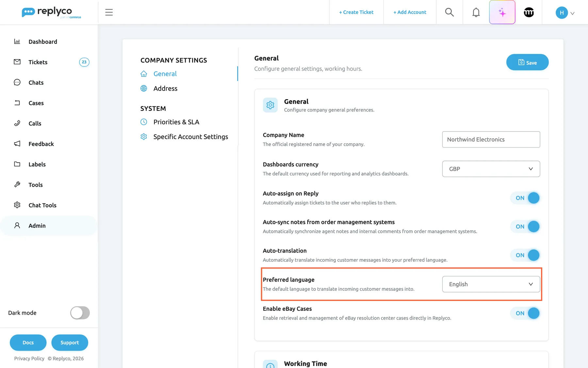Screen dimensions: 588x368
Task: Open the hamburger menu icon
Action: [x=109, y=12]
